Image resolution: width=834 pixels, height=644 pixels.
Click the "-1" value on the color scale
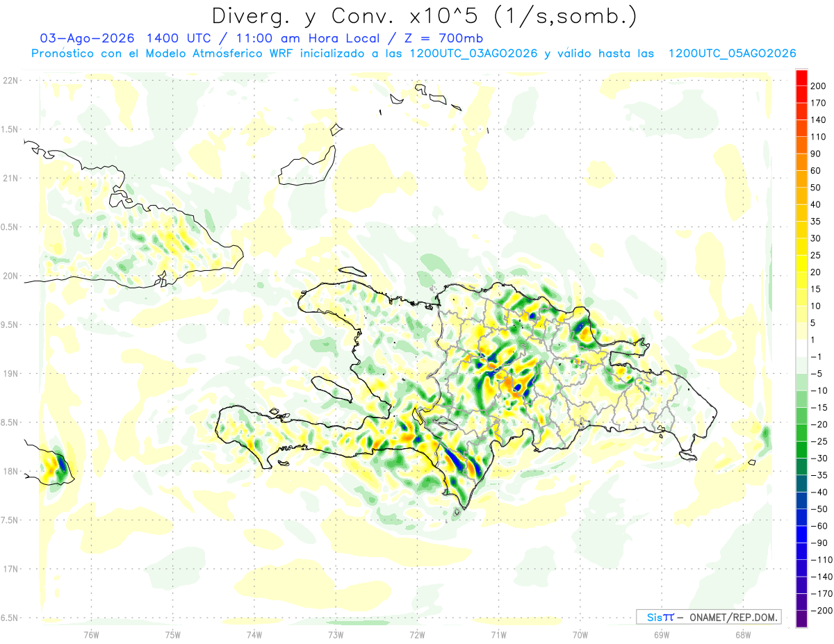click(x=817, y=356)
